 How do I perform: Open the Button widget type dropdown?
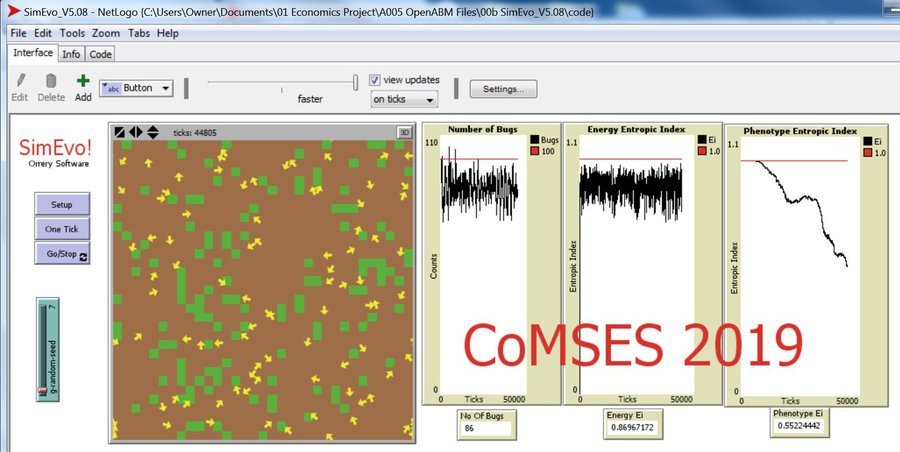tap(137, 88)
